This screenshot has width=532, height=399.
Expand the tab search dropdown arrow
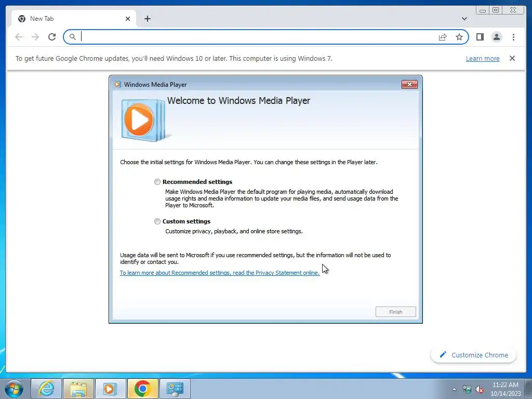tap(464, 19)
